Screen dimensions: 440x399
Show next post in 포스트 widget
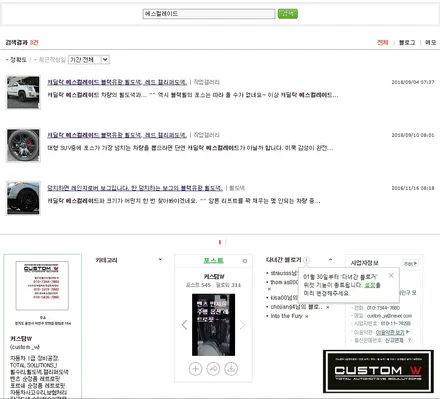point(242,325)
